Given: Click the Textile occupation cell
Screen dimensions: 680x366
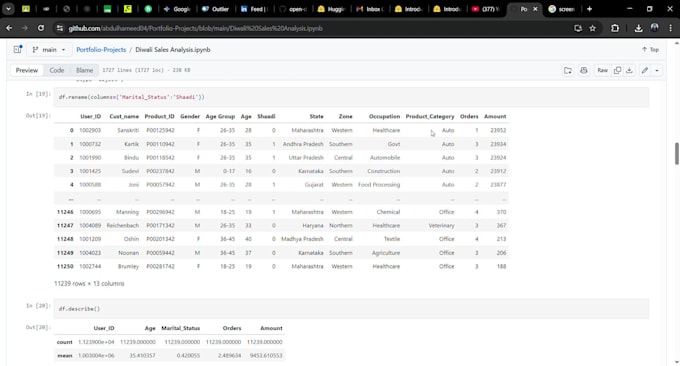Looking at the screenshot, I should [392, 239].
